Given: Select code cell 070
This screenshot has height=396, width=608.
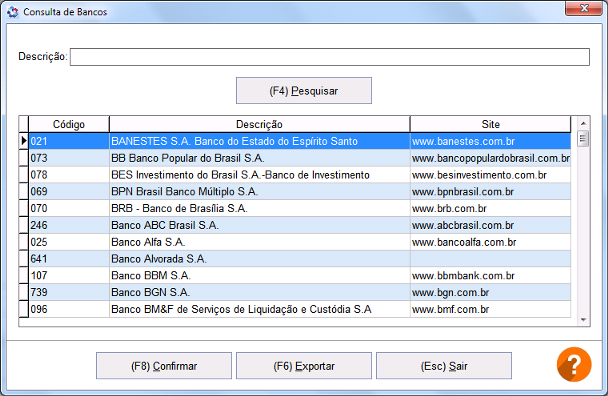Looking at the screenshot, I should pos(69,208).
